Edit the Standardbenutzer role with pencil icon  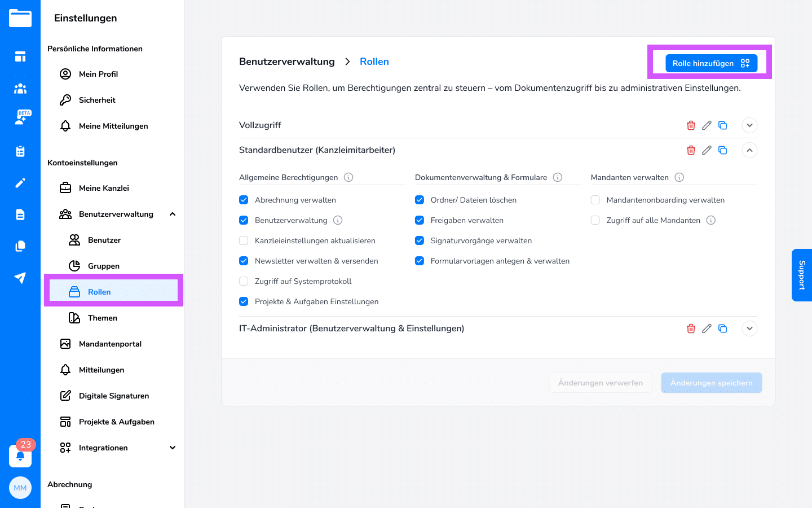pyautogui.click(x=707, y=150)
